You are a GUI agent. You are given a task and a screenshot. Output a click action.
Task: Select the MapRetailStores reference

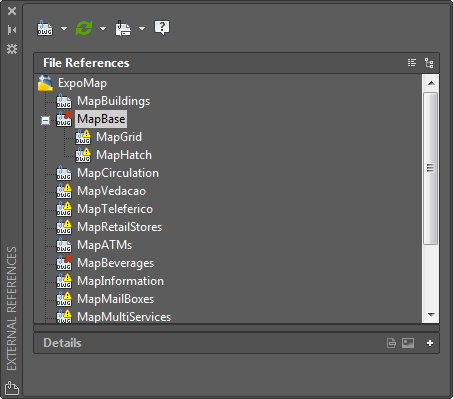[x=120, y=227]
